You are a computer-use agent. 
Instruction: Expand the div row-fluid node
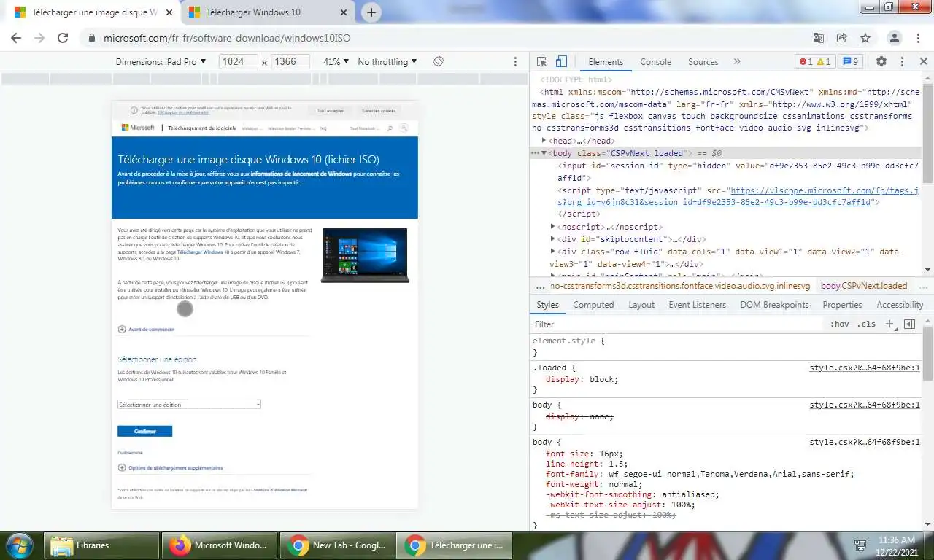pyautogui.click(x=553, y=252)
